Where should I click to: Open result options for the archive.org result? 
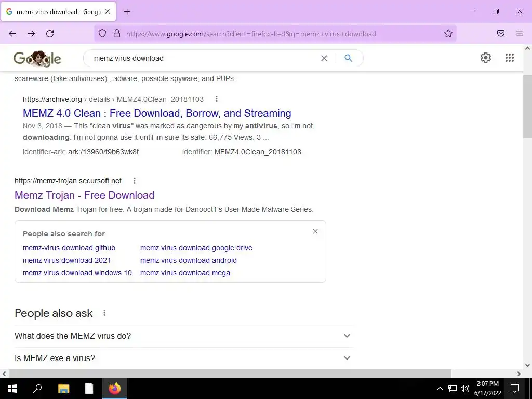tap(217, 99)
